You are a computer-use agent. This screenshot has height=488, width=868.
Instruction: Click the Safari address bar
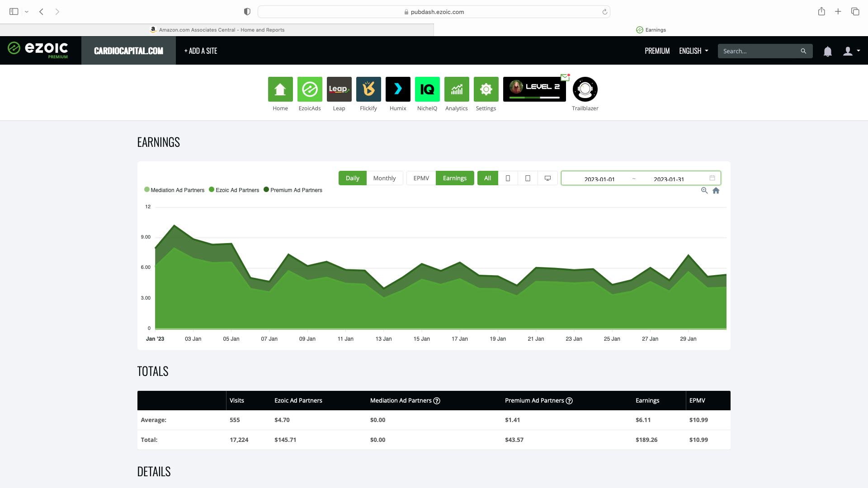[x=434, y=12]
